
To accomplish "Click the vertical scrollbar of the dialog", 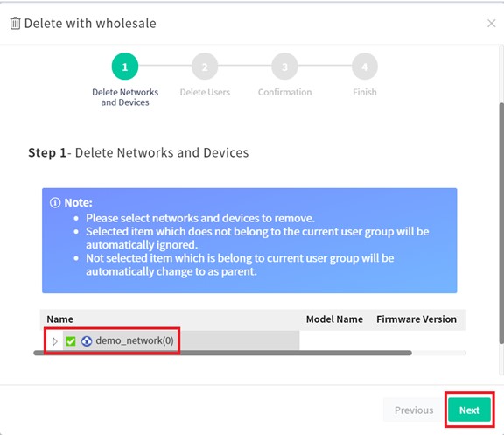I will [x=501, y=223].
